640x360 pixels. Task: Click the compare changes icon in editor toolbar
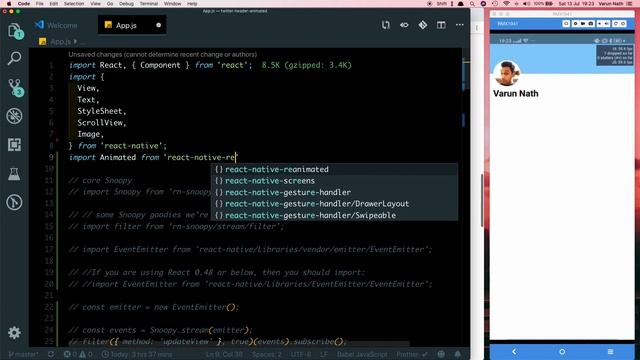pos(386,25)
